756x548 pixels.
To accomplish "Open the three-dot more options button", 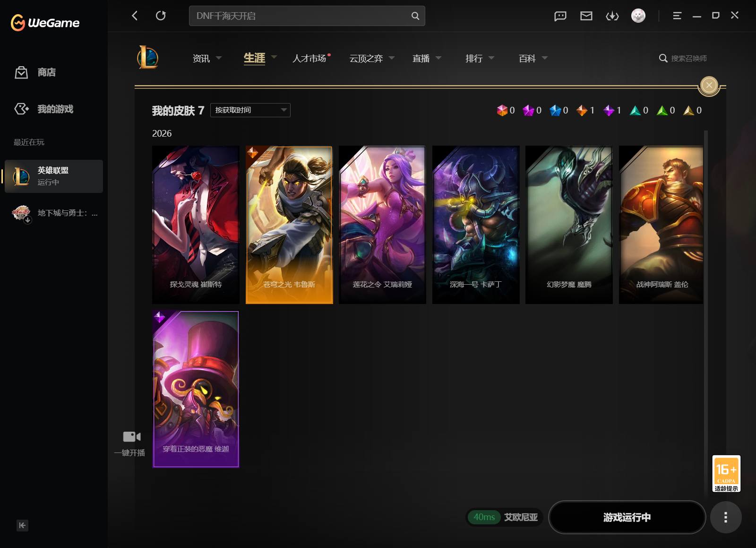I will click(726, 517).
